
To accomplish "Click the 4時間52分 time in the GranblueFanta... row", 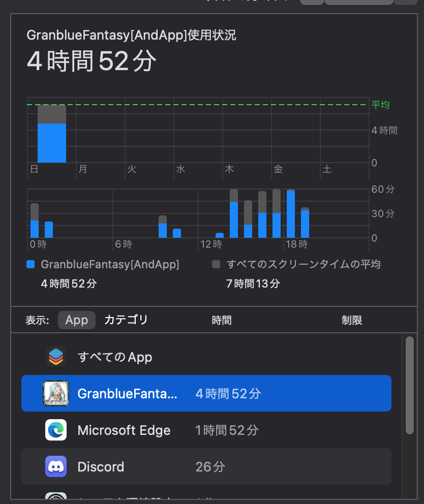I will point(228,394).
